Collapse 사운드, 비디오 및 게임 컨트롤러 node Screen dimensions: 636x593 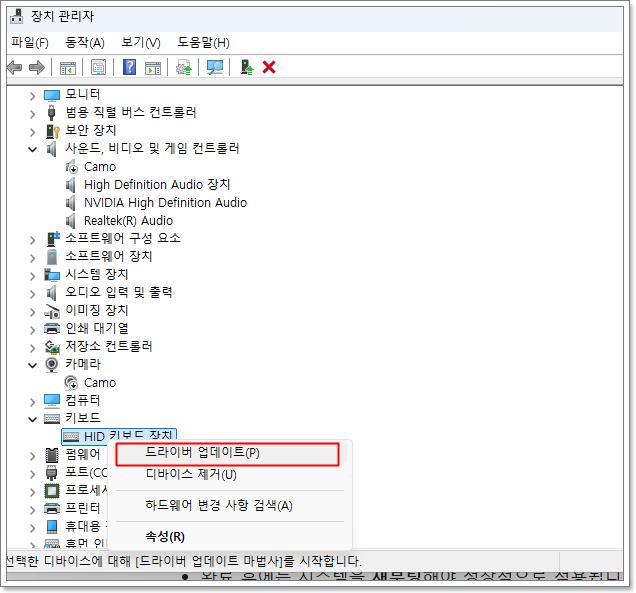point(32,150)
